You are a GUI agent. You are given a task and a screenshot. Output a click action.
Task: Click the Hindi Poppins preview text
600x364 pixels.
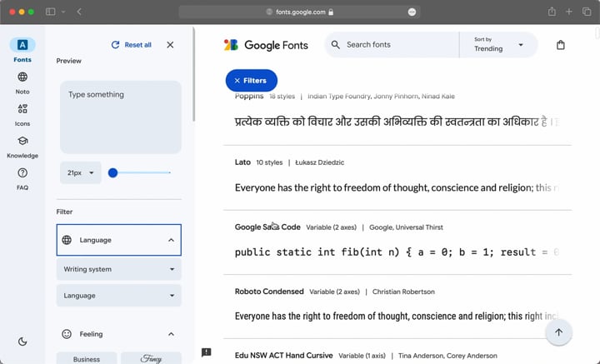pyautogui.click(x=397, y=122)
